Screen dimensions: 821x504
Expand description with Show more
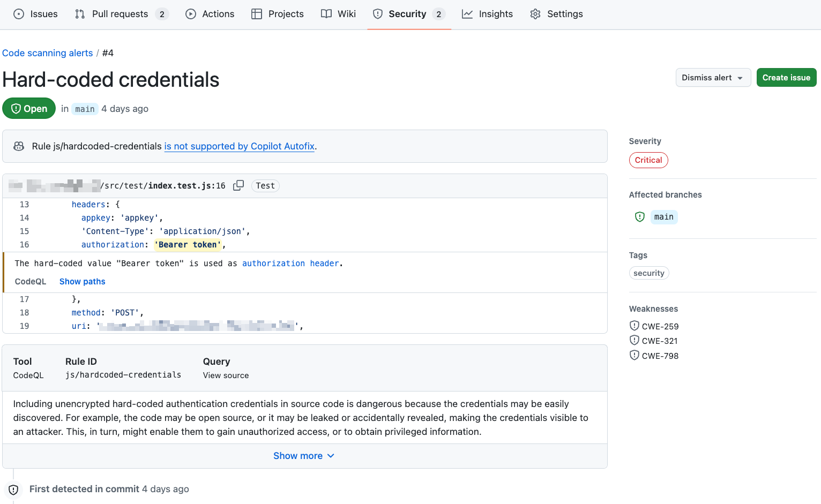point(304,456)
